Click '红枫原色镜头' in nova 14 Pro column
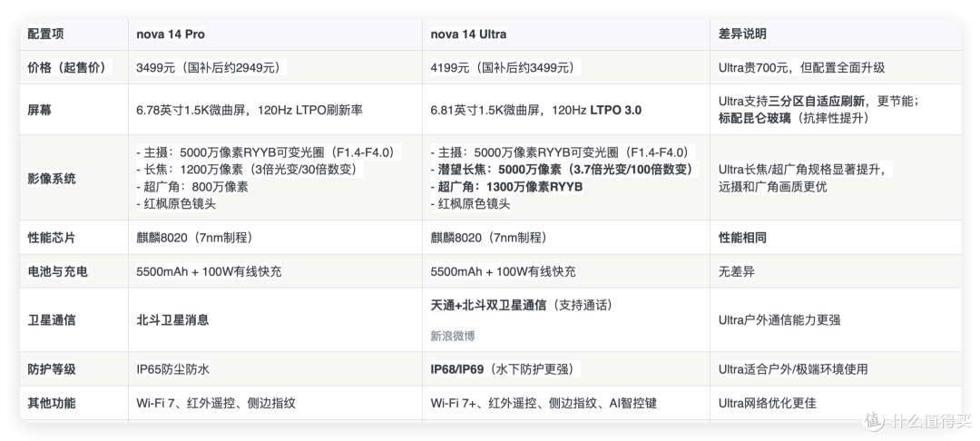 point(176,203)
